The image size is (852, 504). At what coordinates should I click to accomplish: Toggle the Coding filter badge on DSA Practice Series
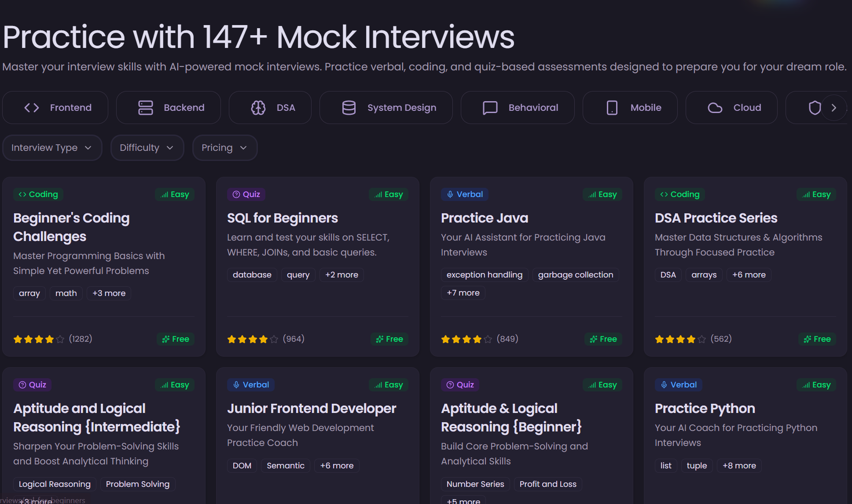pyautogui.click(x=679, y=194)
